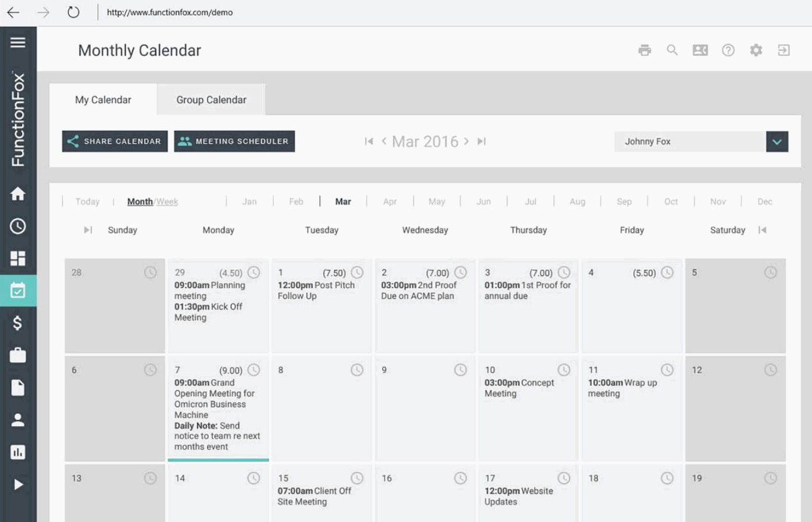Select the Month view link

coord(140,202)
